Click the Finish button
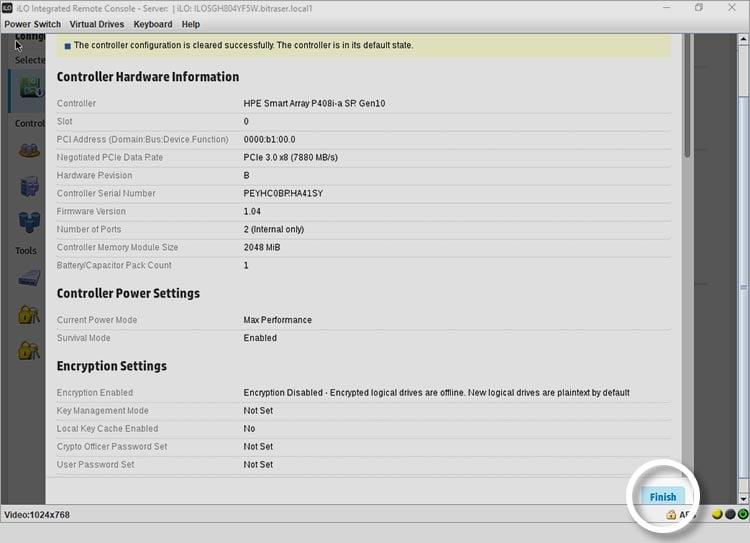Screen dimensions: 750x543 [662, 497]
